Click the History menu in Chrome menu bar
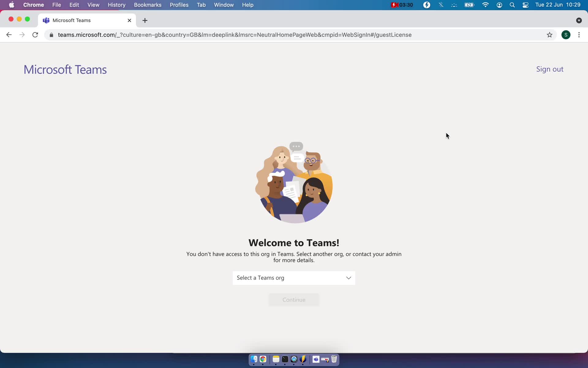This screenshot has height=368, width=588. (x=116, y=5)
